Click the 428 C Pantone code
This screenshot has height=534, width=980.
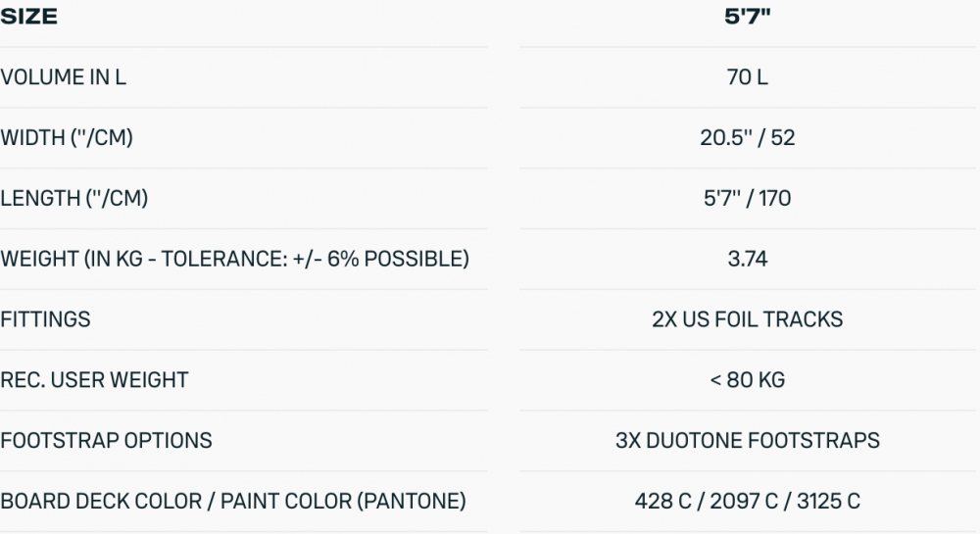(662, 502)
